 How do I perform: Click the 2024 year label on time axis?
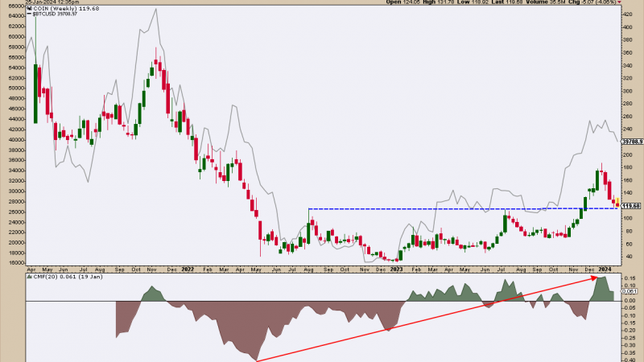(605, 269)
